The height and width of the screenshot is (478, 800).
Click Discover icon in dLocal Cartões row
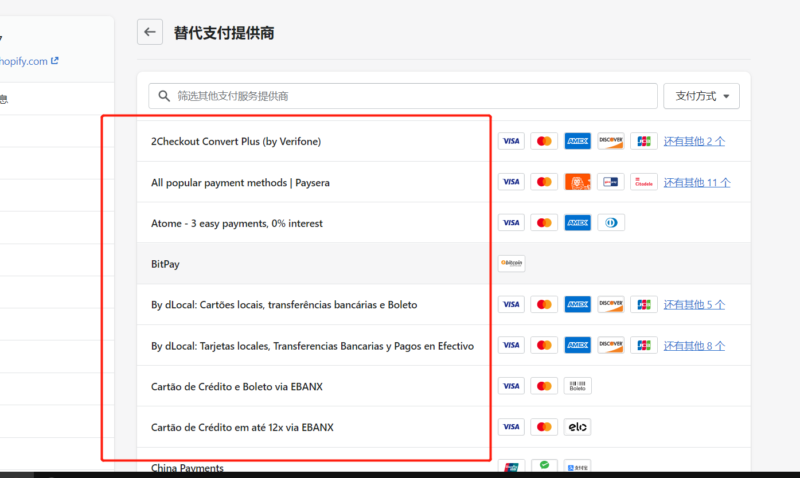[611, 304]
